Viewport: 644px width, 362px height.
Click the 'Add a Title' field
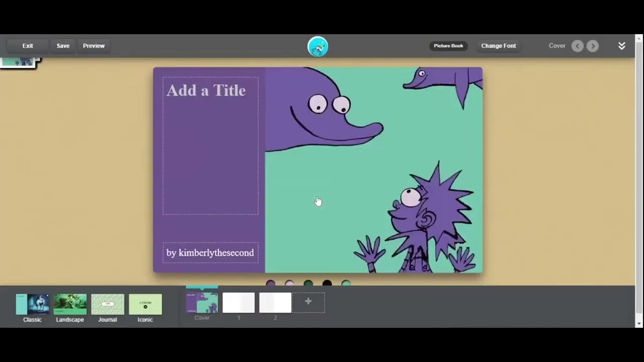210,146
